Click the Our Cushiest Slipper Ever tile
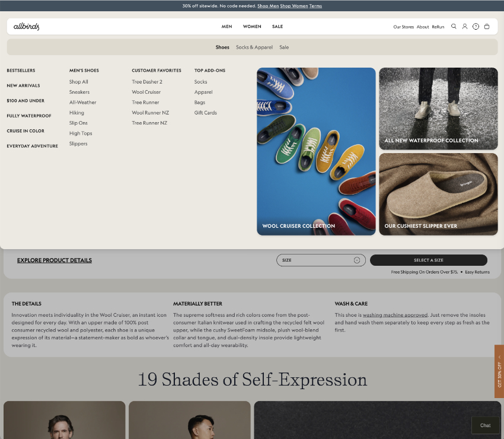Viewport: 504px width, 439px height. point(438,194)
